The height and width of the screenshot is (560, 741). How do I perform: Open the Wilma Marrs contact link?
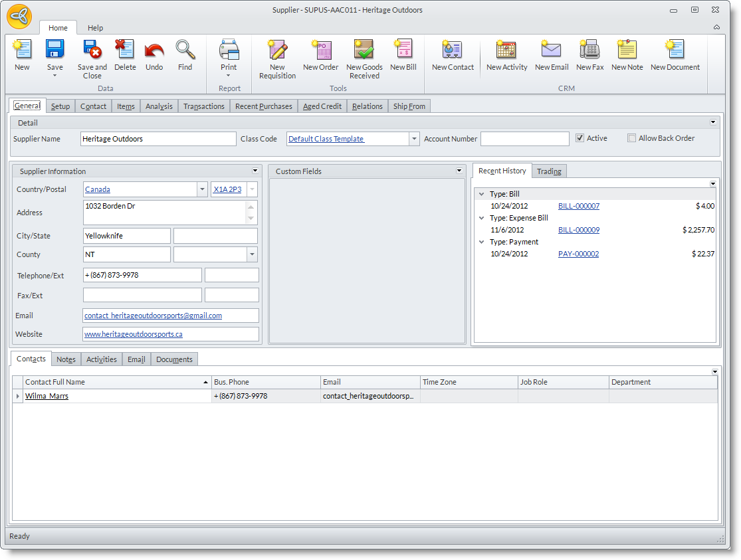(x=47, y=396)
